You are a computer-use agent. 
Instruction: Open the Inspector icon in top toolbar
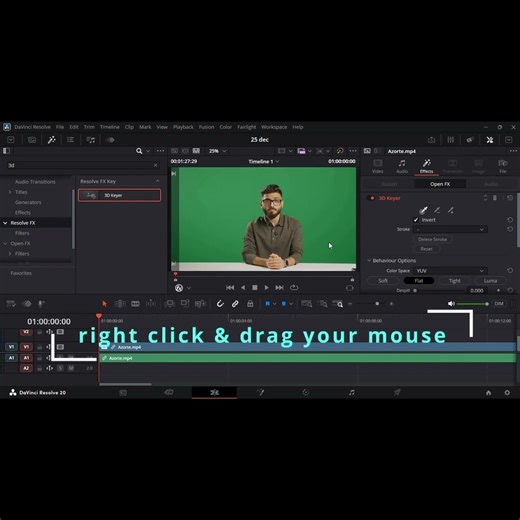click(490, 140)
